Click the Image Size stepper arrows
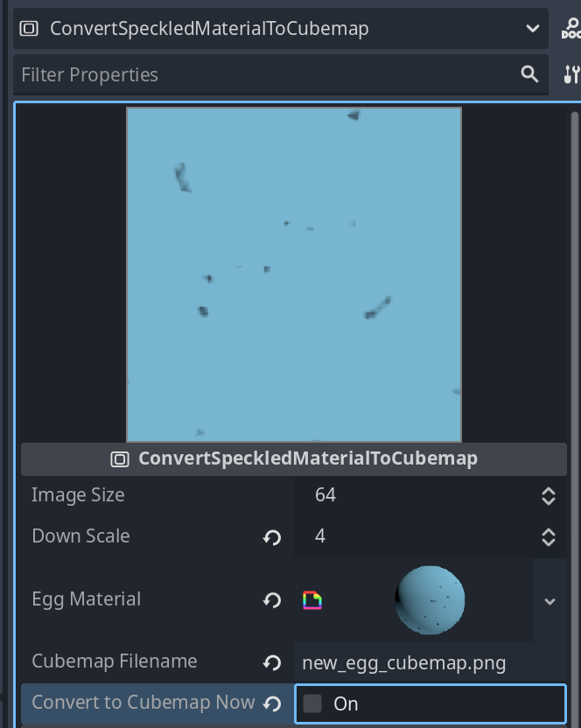The image size is (581, 728). tap(549, 496)
